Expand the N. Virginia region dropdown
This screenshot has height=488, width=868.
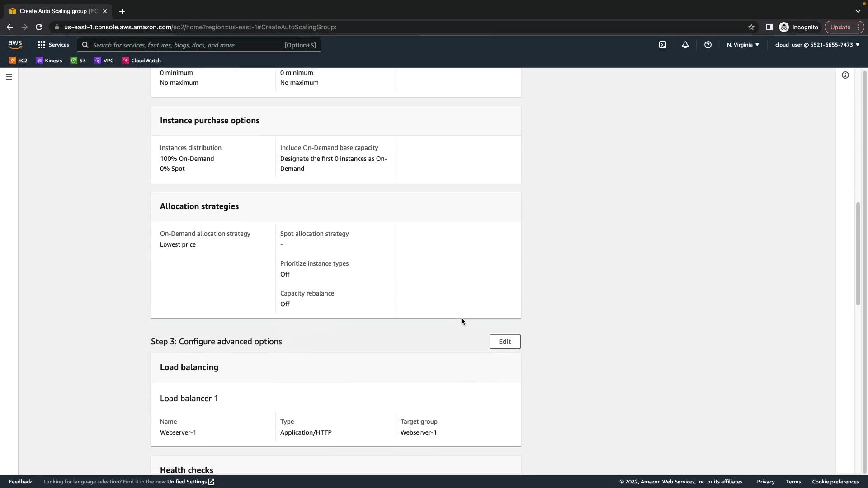coord(743,45)
